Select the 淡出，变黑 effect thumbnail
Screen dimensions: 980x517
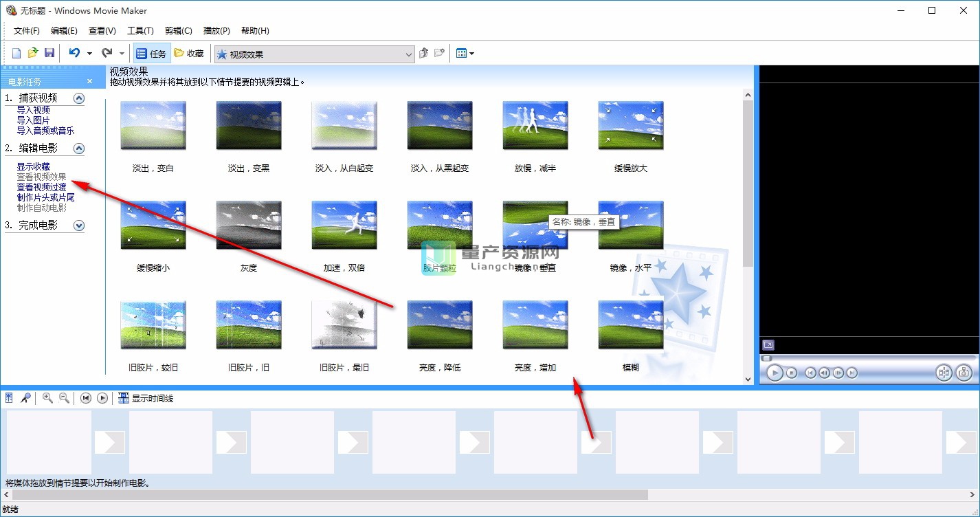(248, 125)
